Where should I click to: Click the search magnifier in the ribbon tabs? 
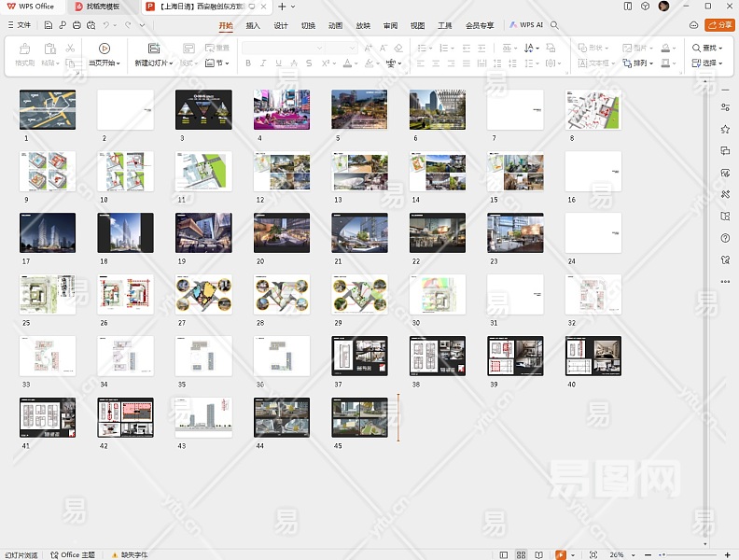pyautogui.click(x=554, y=25)
